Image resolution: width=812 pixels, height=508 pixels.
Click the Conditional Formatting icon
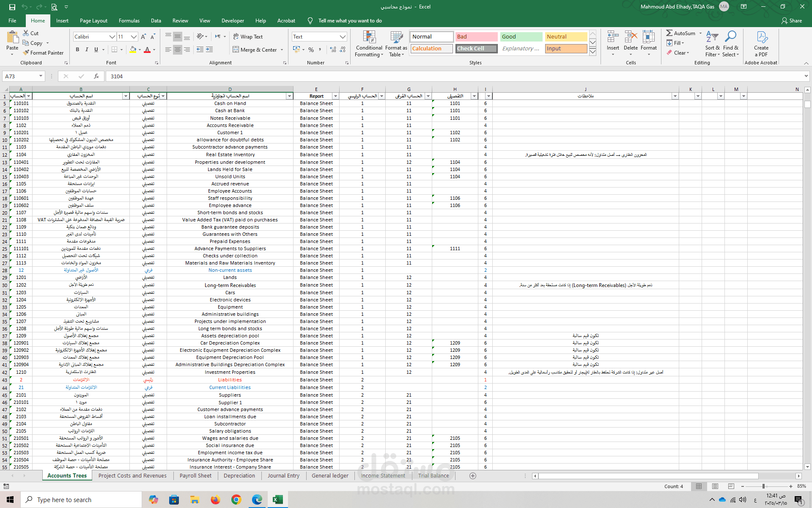[369, 38]
